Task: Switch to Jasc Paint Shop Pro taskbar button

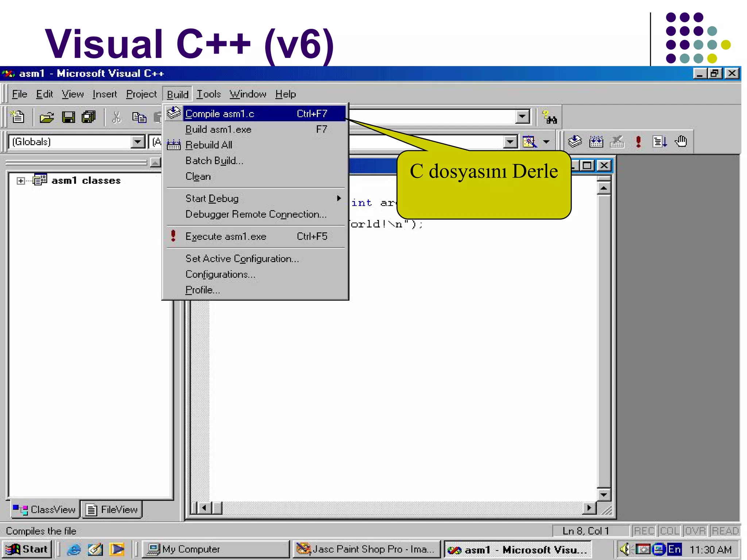Action: (367, 549)
